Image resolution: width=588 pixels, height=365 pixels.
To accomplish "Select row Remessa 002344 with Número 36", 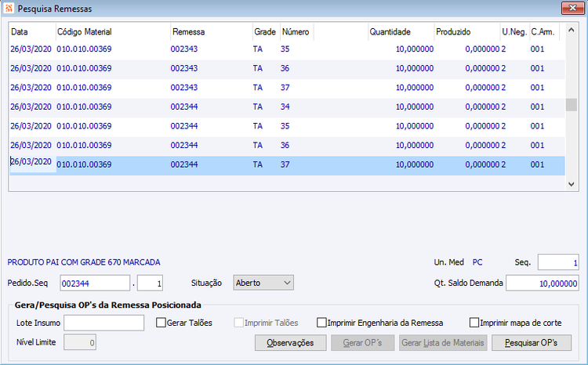I will click(287, 146).
